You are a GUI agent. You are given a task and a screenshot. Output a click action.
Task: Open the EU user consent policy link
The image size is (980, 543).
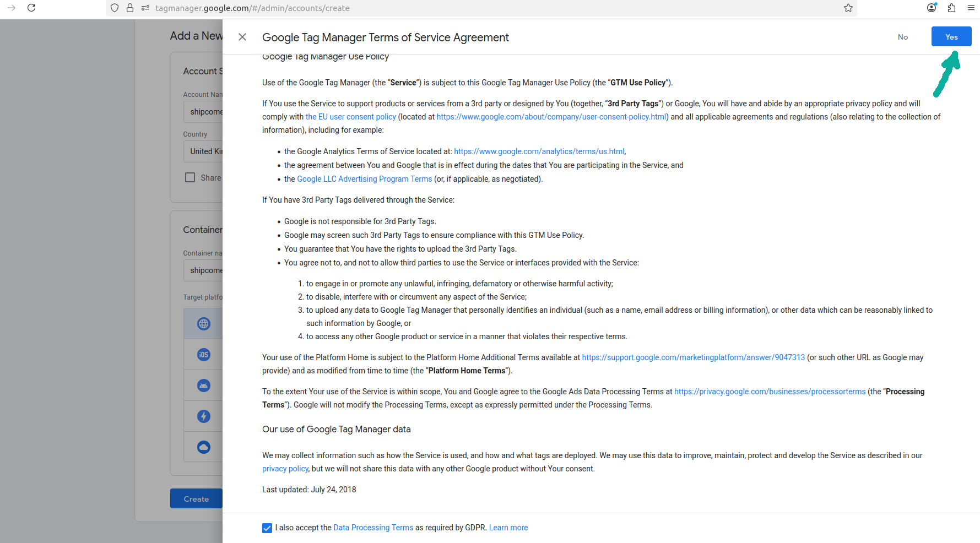coord(351,117)
